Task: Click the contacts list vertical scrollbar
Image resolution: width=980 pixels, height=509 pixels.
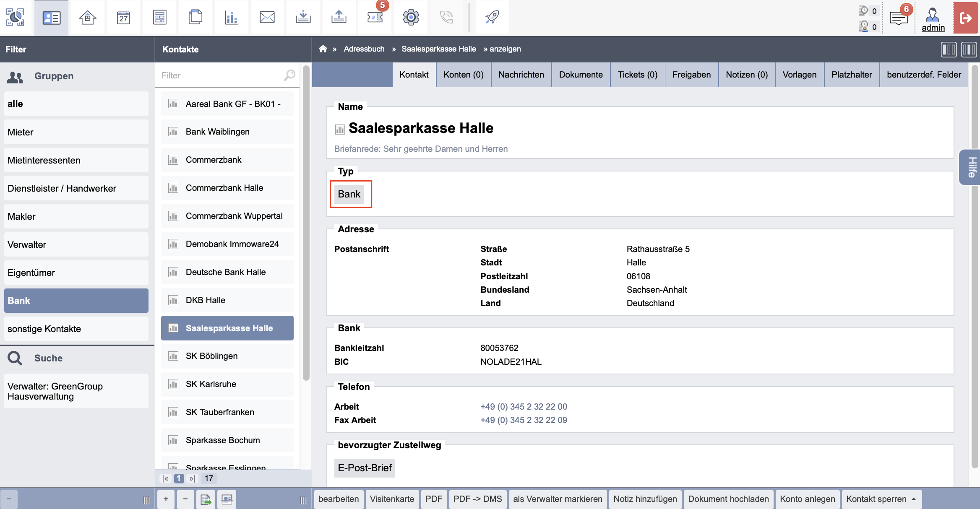Action: [306, 223]
